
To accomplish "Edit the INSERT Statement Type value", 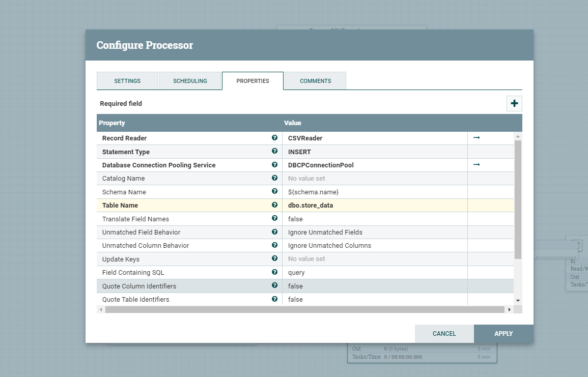I will coord(374,152).
